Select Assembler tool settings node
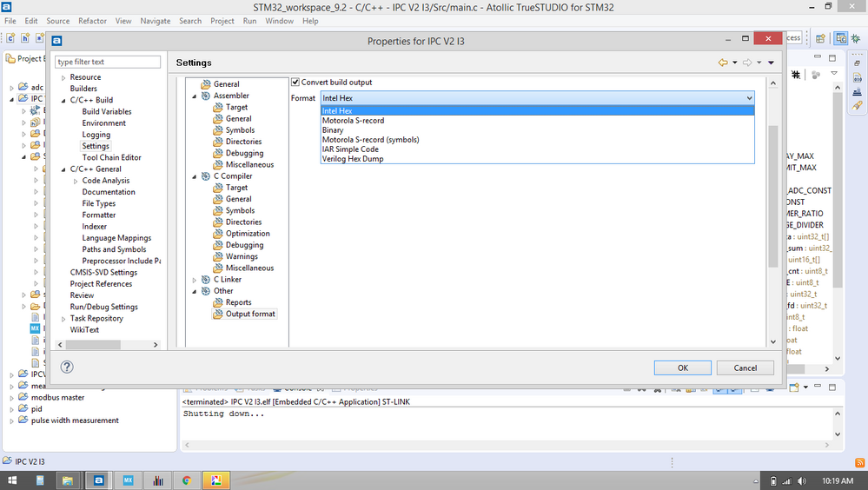This screenshot has width=868, height=490. tap(231, 96)
